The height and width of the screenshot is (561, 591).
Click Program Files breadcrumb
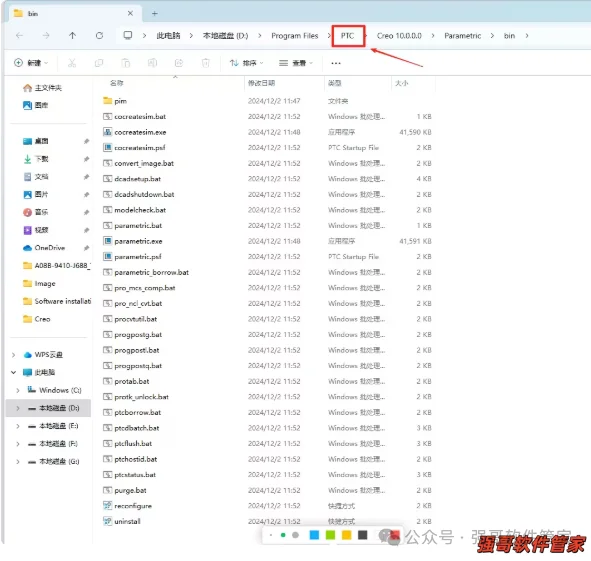click(x=295, y=36)
